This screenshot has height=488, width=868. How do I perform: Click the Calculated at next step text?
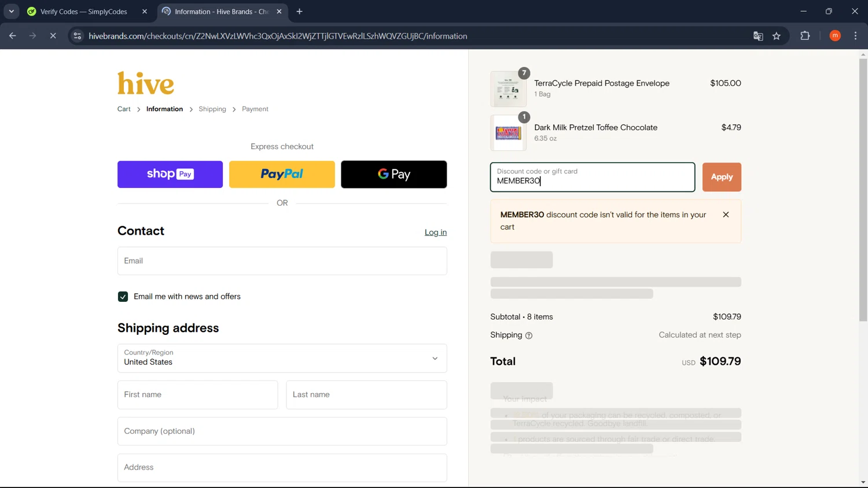tap(700, 335)
